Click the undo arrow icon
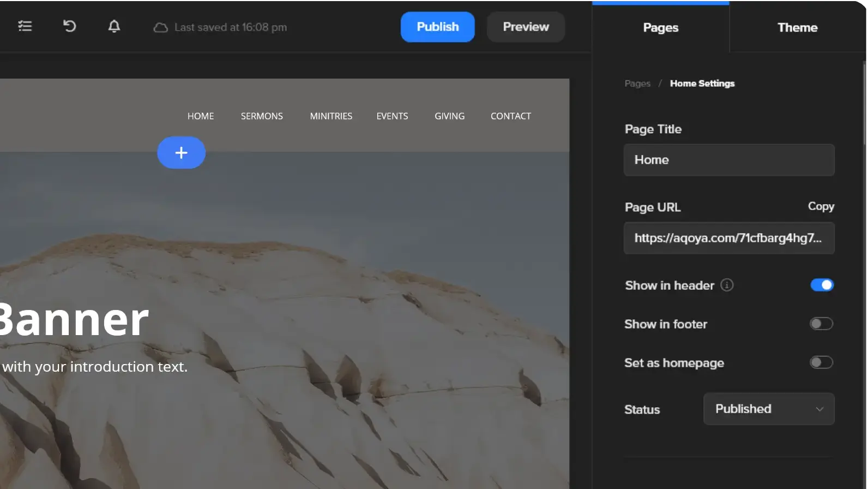 point(69,26)
